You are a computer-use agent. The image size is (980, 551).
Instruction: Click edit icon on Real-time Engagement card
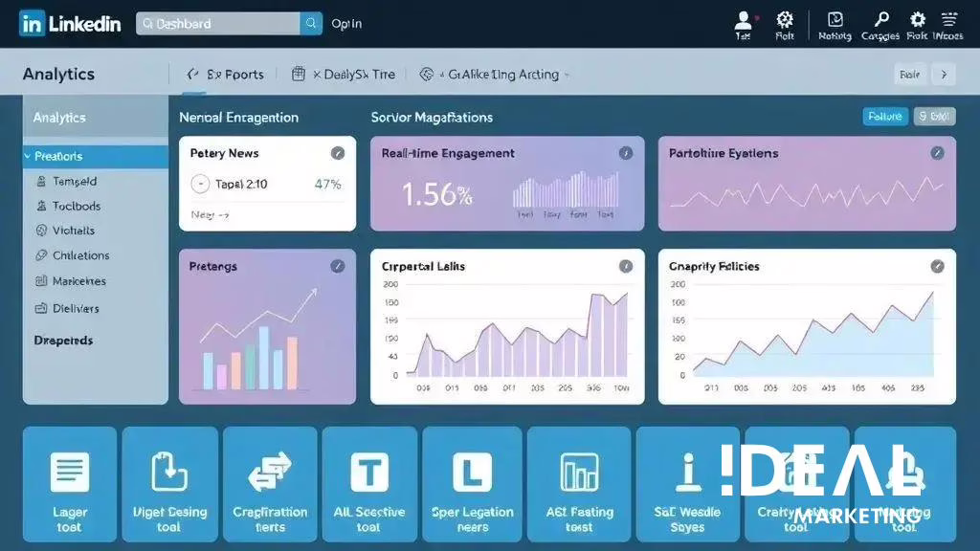[625, 153]
